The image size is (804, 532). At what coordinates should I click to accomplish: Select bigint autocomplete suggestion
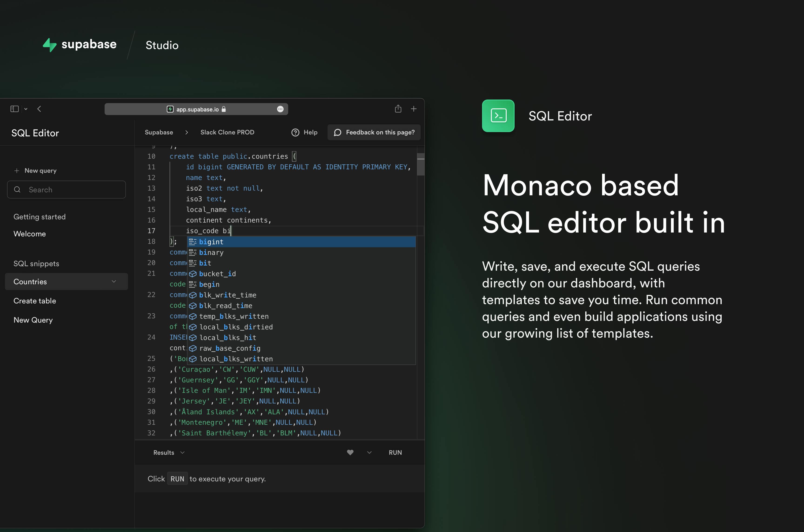302,242
